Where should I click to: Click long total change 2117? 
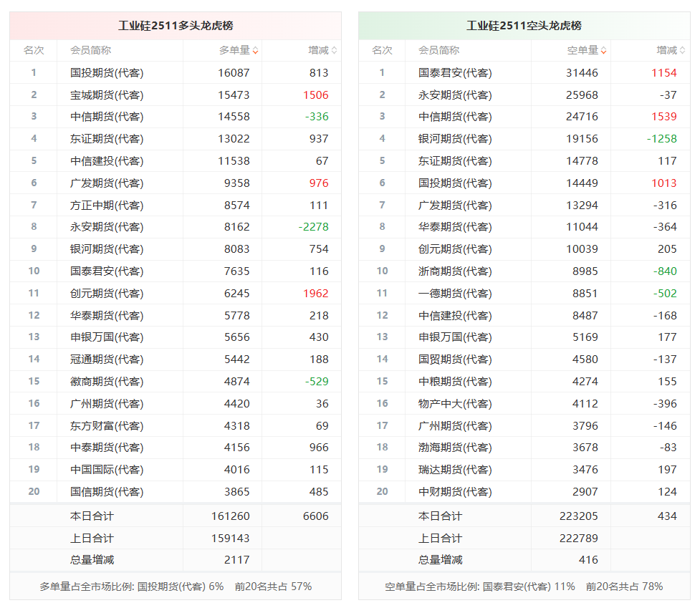237,560
